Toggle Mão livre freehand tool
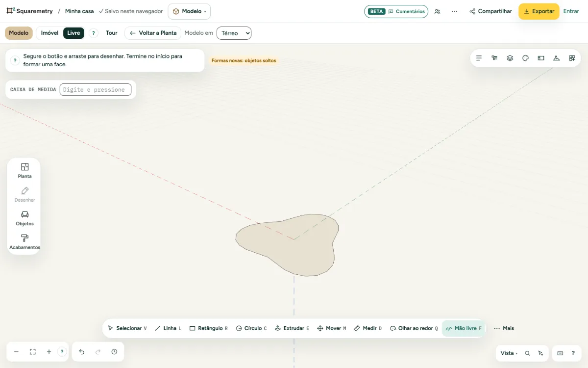This screenshot has width=588, height=368. (464, 328)
